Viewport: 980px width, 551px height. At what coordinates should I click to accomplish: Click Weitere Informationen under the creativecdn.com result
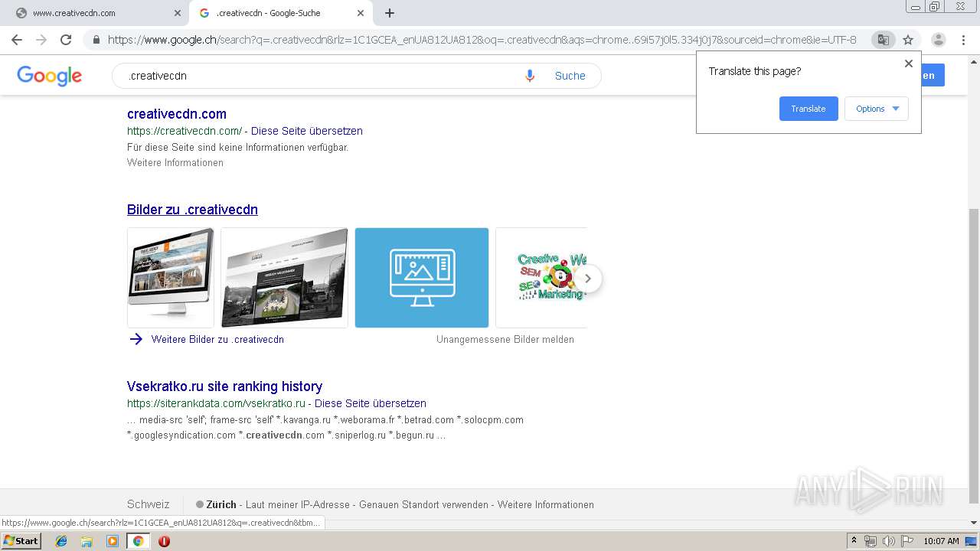coord(175,163)
